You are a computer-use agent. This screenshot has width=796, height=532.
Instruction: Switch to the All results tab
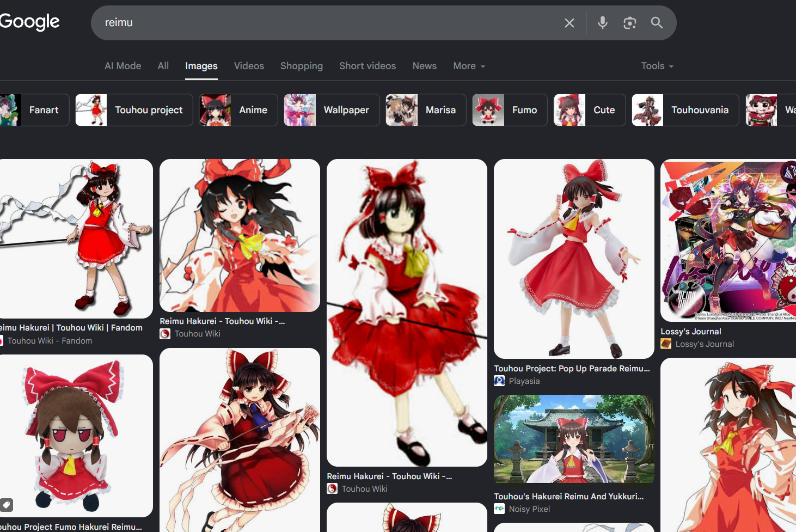(163, 66)
